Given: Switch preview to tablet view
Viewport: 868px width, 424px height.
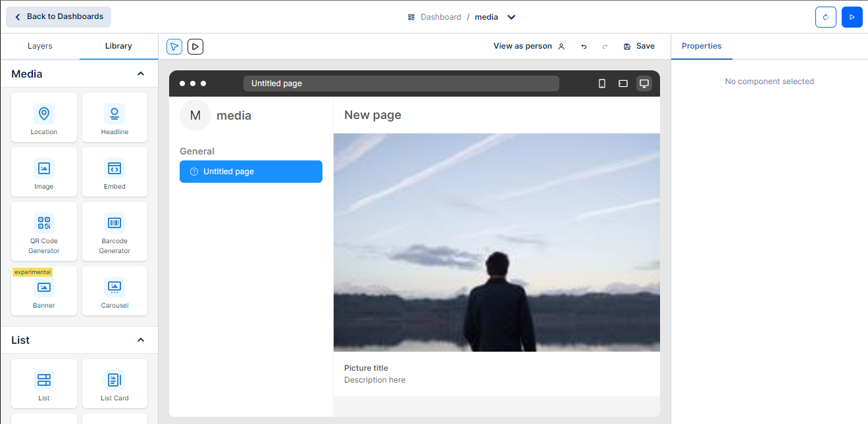Looking at the screenshot, I should pyautogui.click(x=623, y=83).
